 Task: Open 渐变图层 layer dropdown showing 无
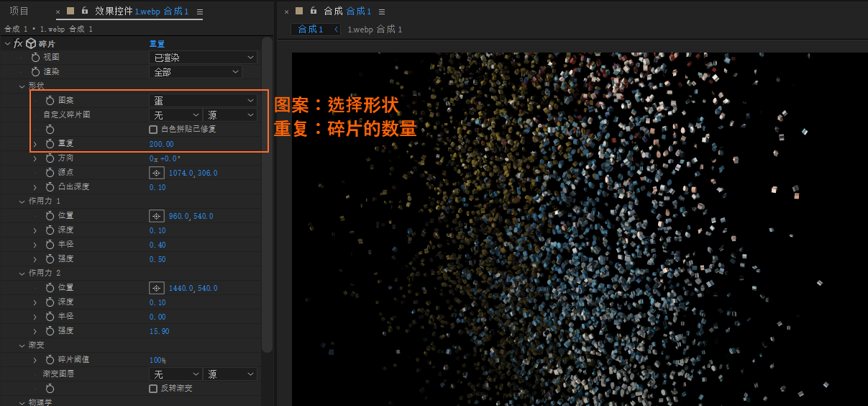175,374
